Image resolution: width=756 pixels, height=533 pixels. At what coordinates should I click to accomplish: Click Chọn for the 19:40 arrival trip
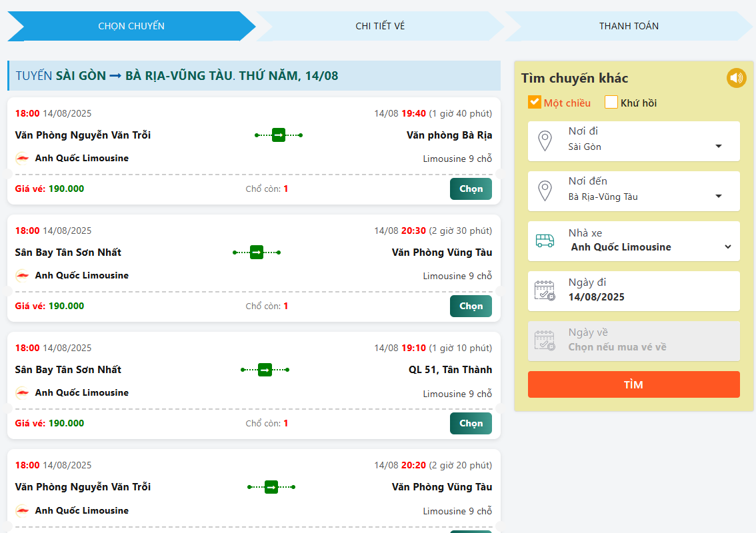(x=471, y=189)
